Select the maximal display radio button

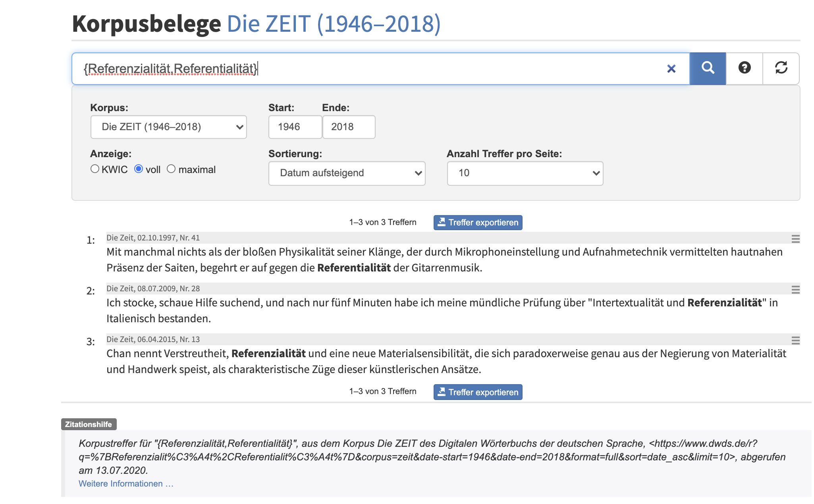point(171,169)
